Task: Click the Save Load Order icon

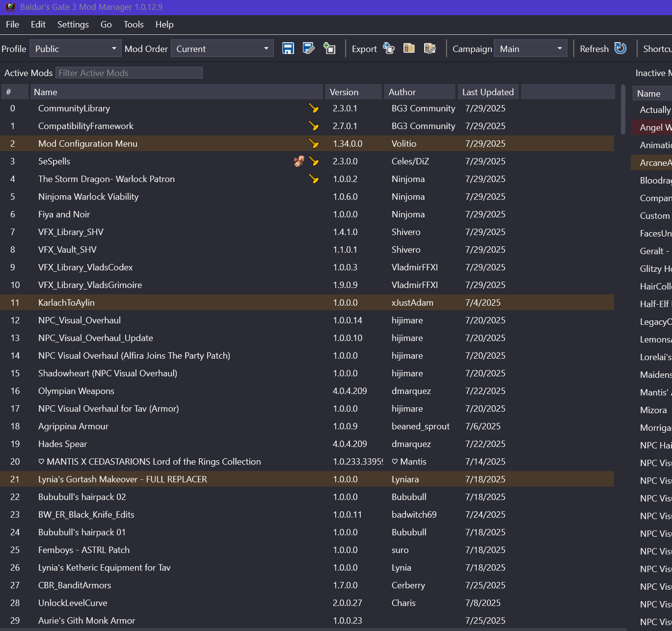Action: [288, 48]
